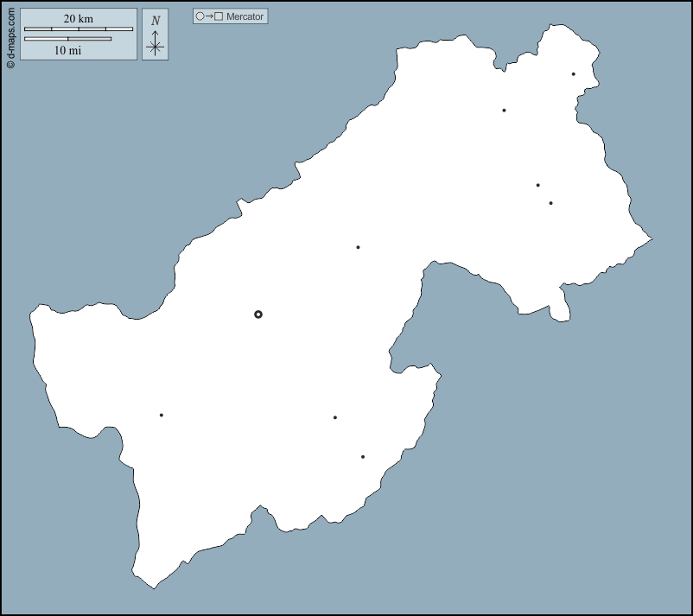The height and width of the screenshot is (616, 693).
Task: Click the kilometre scale bar graphic
Action: (78, 29)
